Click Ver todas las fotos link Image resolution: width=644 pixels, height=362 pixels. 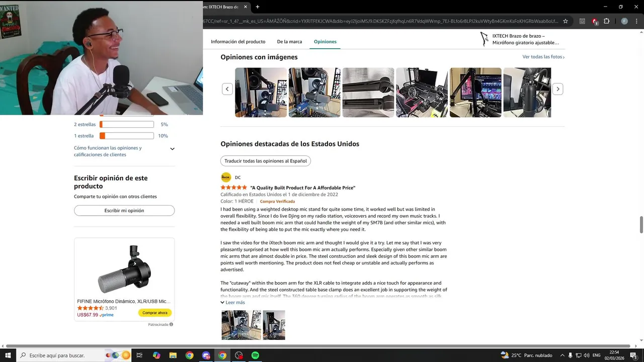pyautogui.click(x=543, y=57)
